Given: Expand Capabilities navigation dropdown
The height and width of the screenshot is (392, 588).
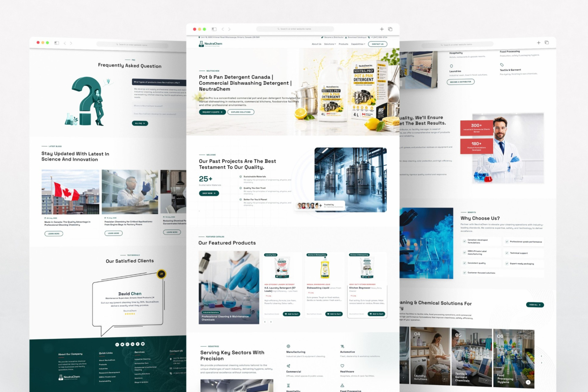Looking at the screenshot, I should 358,44.
